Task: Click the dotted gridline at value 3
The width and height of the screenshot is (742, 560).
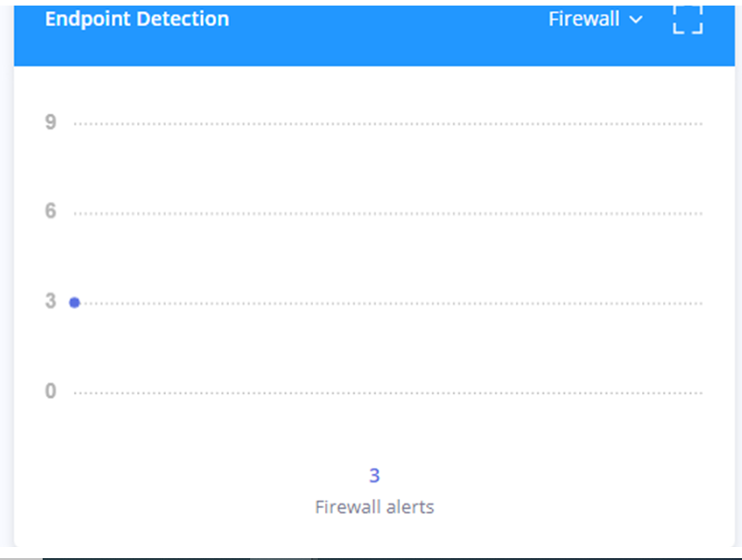Action: (x=388, y=304)
